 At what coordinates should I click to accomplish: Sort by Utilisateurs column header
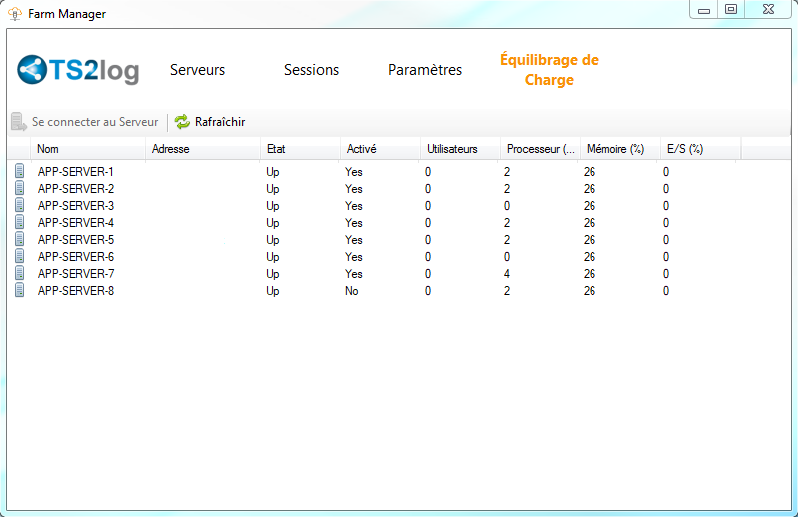pos(452,149)
